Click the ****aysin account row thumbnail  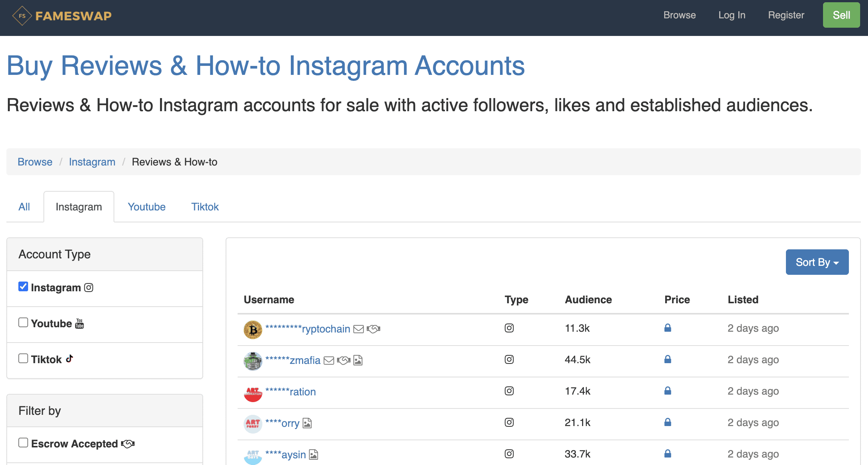pyautogui.click(x=251, y=454)
